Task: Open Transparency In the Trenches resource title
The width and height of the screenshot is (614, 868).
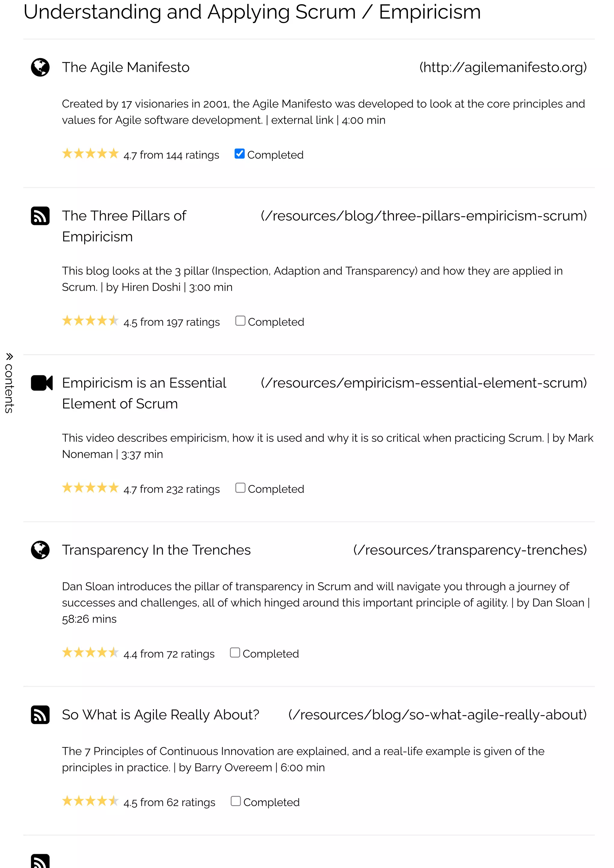Action: coord(156,550)
